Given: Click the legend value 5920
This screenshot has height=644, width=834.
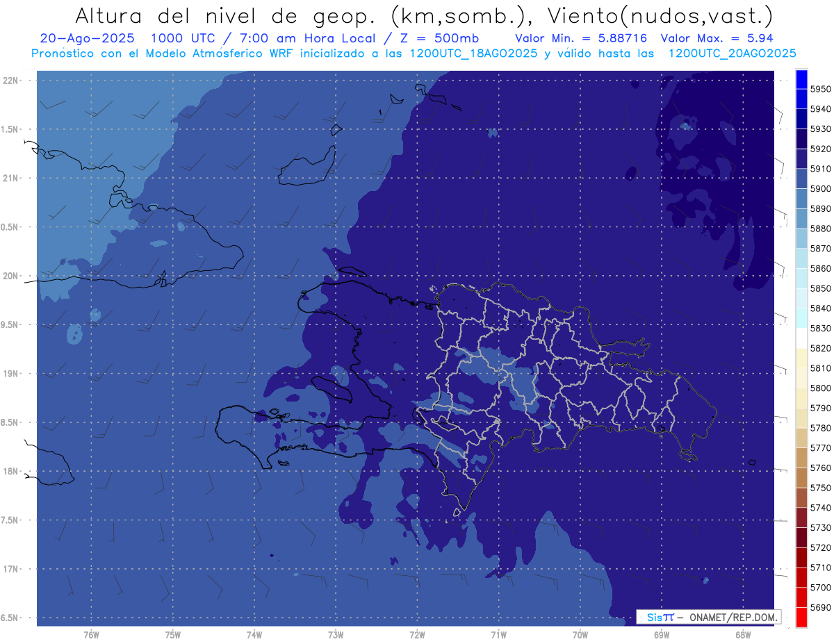Looking at the screenshot, I should (821, 149).
